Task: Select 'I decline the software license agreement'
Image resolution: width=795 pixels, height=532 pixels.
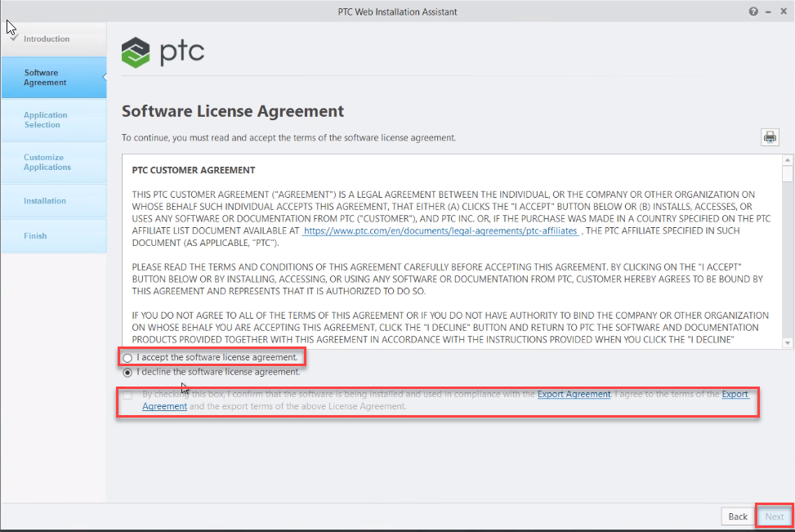Action: (x=127, y=373)
